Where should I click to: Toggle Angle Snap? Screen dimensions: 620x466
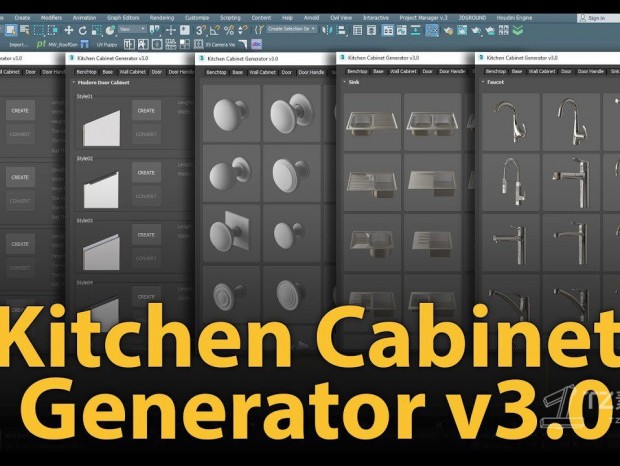click(x=215, y=30)
